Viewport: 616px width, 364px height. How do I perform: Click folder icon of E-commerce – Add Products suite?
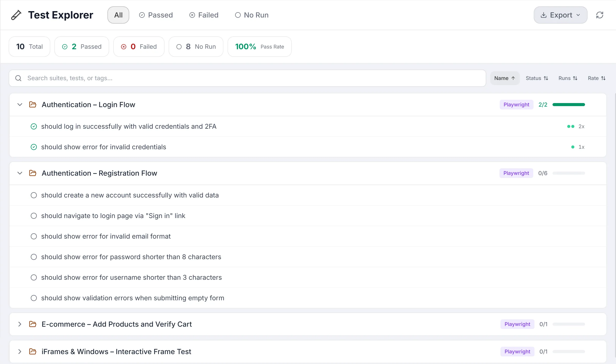click(x=33, y=324)
